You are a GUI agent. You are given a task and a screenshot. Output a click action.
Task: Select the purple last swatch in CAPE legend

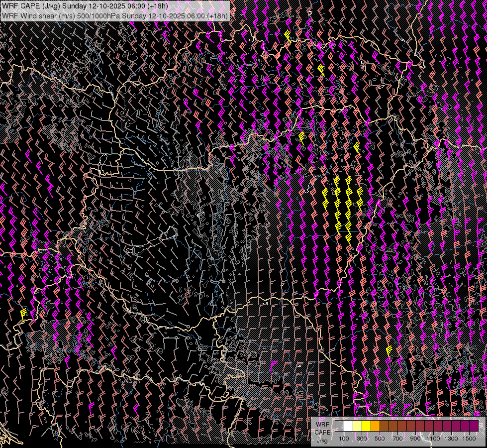pyautogui.click(x=474, y=426)
